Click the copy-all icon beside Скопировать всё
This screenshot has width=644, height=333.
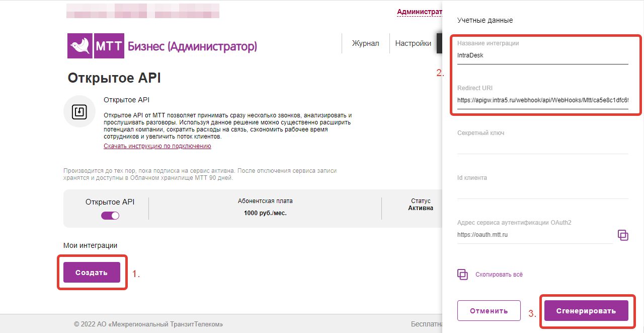462,275
